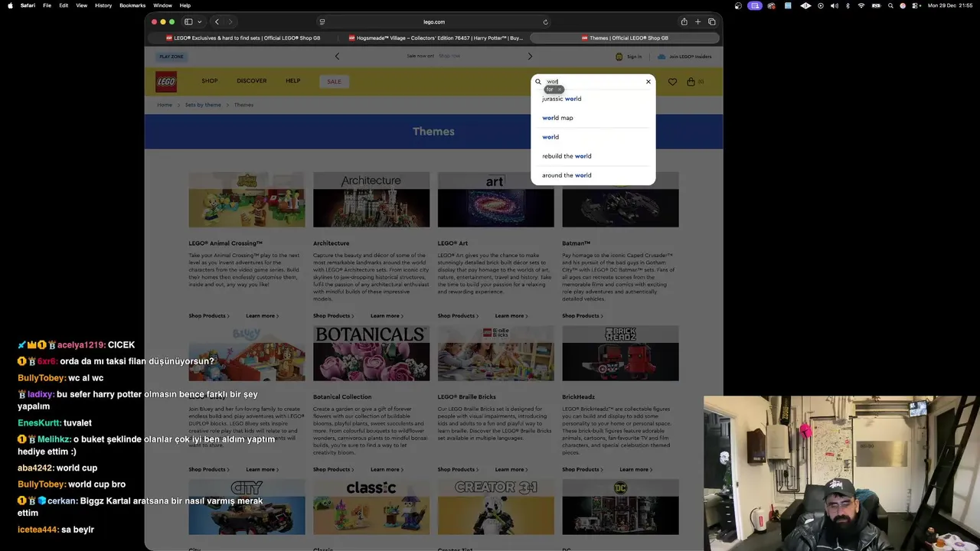
Task: Click the lego.com address bar
Action: click(433, 22)
